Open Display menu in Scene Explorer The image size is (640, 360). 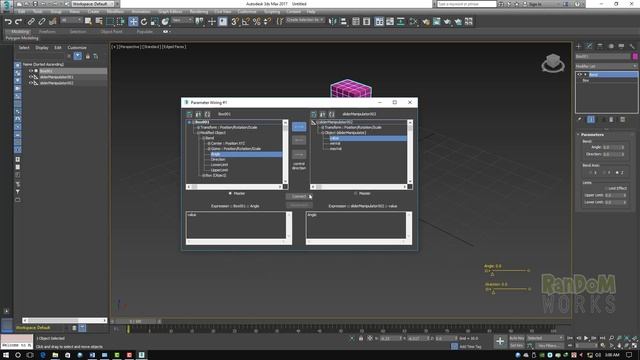point(42,48)
